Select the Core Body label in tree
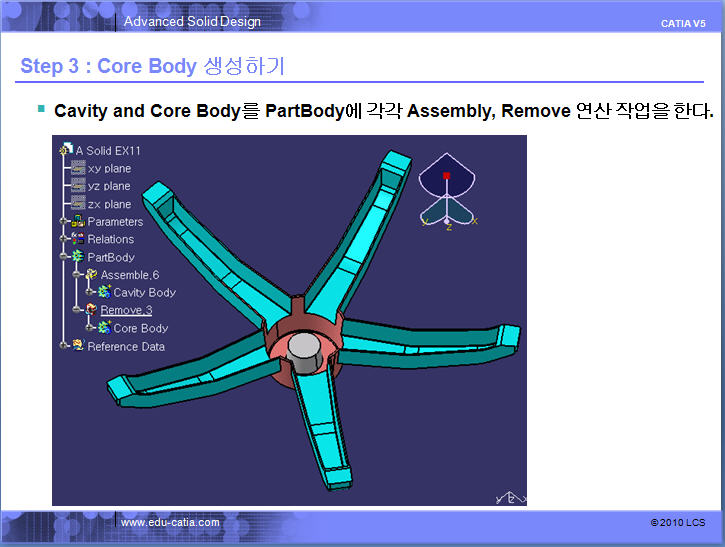Viewport: 725px width, 547px height. tap(140, 328)
